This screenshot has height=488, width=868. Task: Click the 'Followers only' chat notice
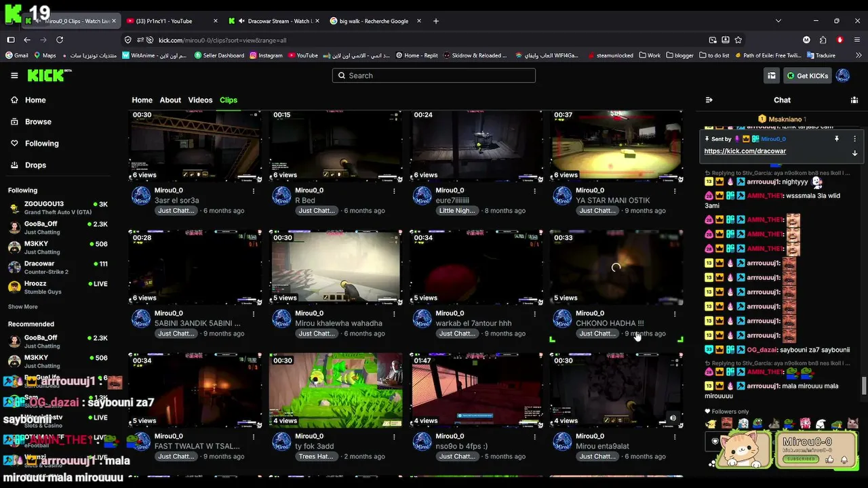(726, 411)
